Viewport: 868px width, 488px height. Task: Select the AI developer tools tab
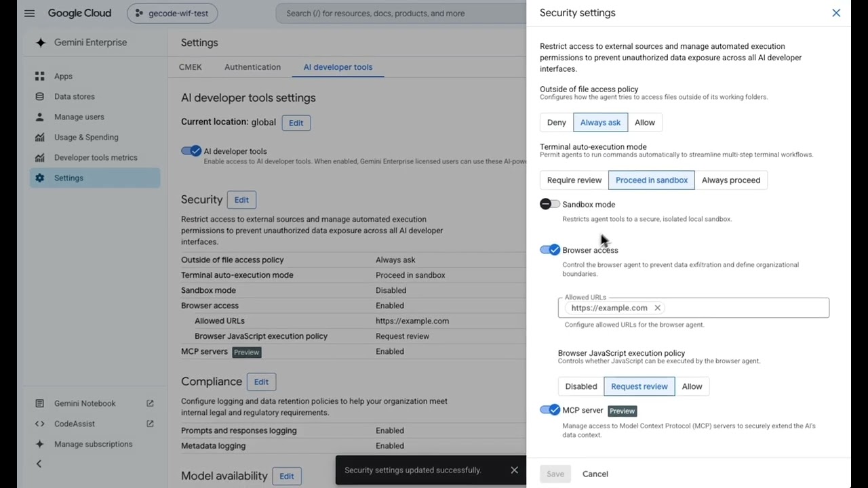pyautogui.click(x=338, y=67)
